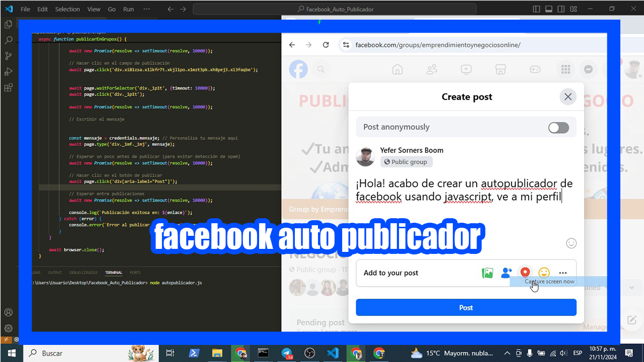This screenshot has height=362, width=644.
Task: Tag people in the Facebook post
Action: click(x=506, y=273)
